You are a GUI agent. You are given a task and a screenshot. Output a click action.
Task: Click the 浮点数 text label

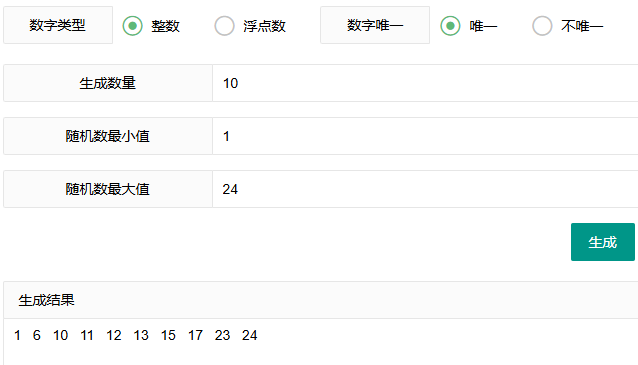tap(264, 26)
